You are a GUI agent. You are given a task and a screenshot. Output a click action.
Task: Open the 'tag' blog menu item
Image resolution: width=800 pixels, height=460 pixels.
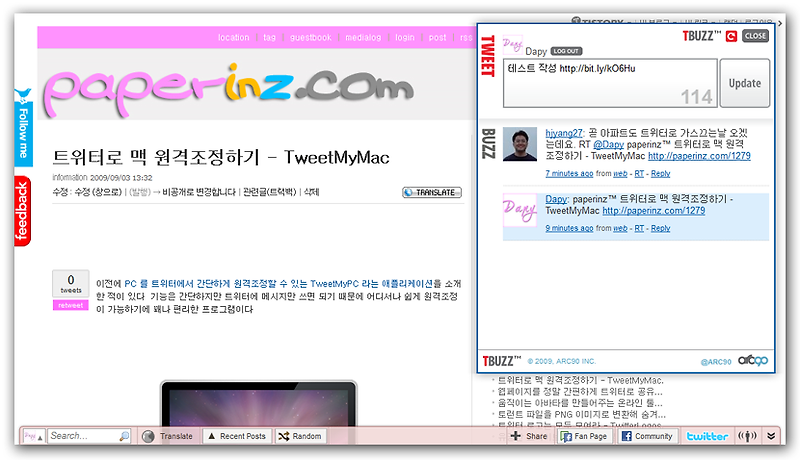tap(269, 37)
